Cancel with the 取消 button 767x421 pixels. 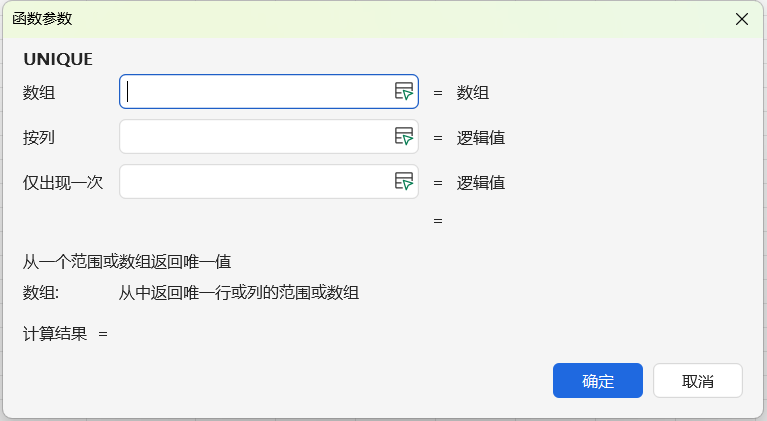(697, 381)
